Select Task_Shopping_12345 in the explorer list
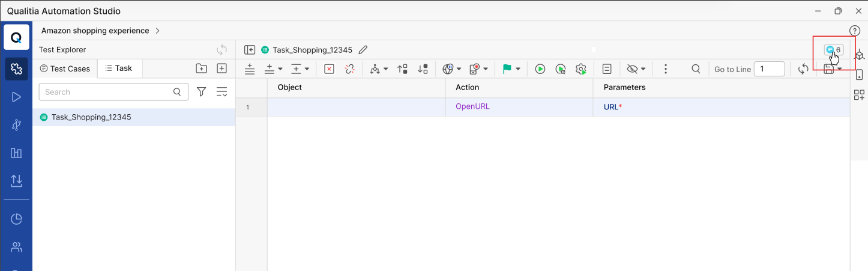This screenshot has width=868, height=271. pos(91,117)
